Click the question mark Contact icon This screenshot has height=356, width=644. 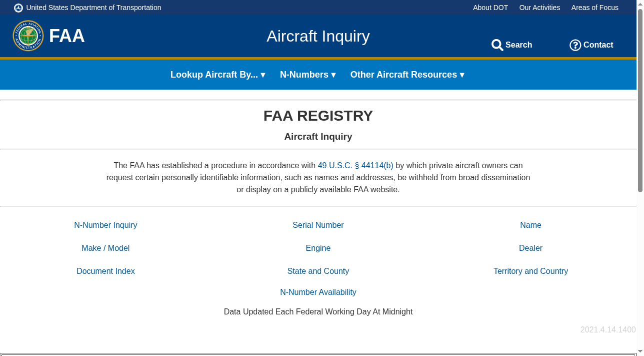click(x=575, y=45)
